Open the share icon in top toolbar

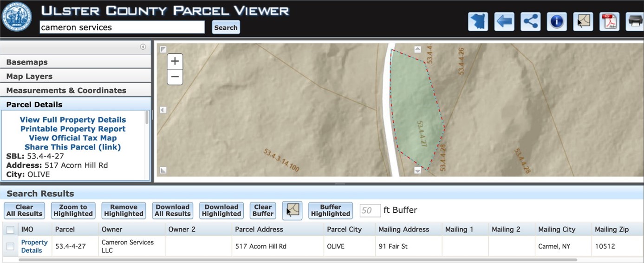click(530, 21)
